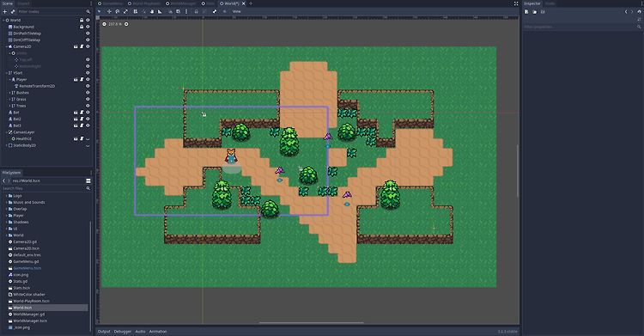Zoom out using the minus magnifier button
Screen dimensions: 644x336
[x=104, y=24]
